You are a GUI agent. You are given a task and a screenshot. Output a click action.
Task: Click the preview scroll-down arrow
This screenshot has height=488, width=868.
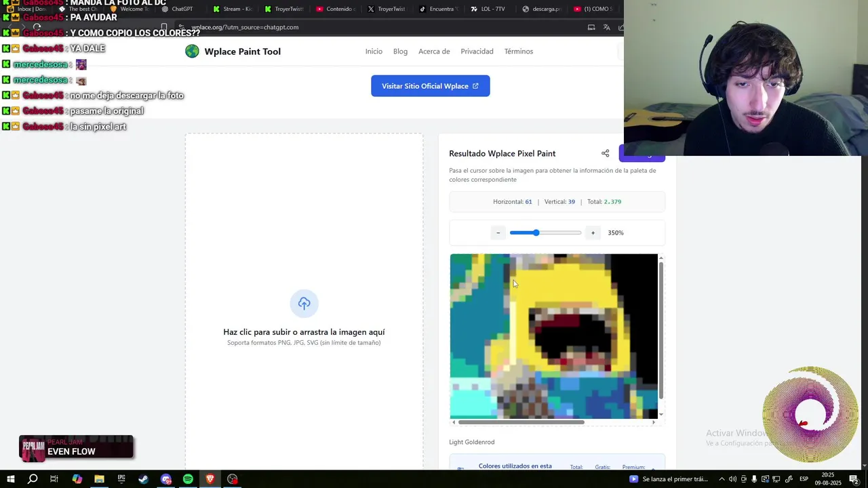[661, 414]
